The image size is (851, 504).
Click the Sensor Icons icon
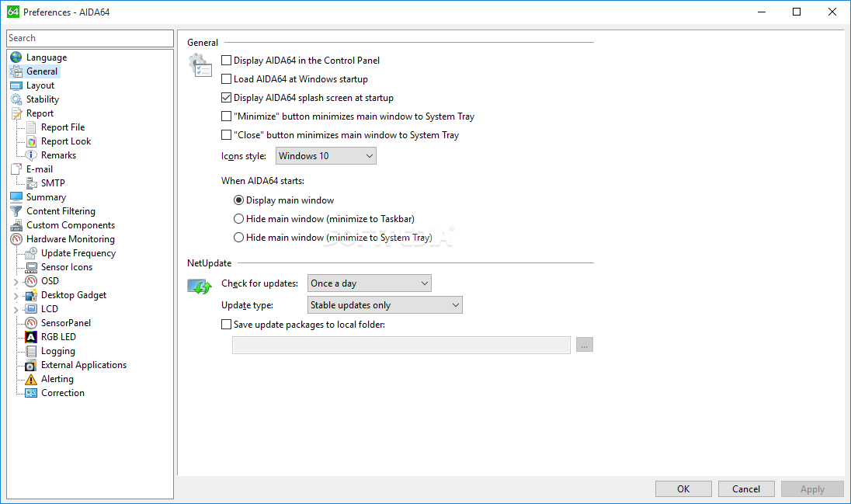point(31,267)
